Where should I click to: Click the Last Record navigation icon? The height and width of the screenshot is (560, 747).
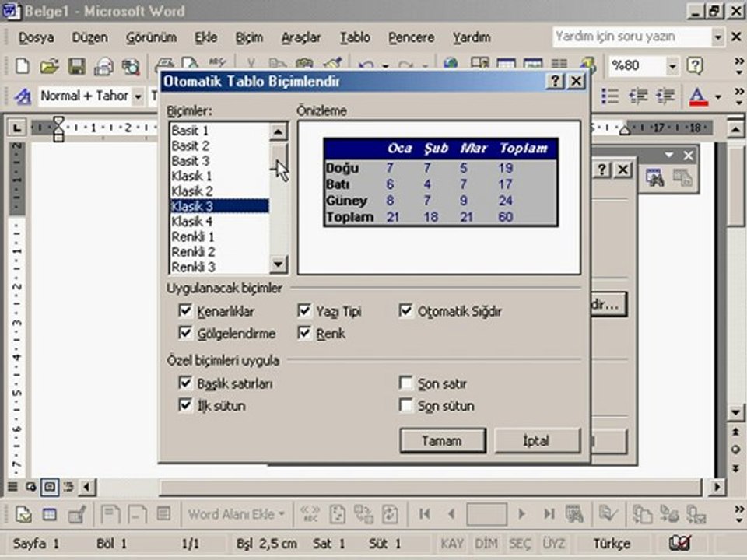[x=549, y=514]
